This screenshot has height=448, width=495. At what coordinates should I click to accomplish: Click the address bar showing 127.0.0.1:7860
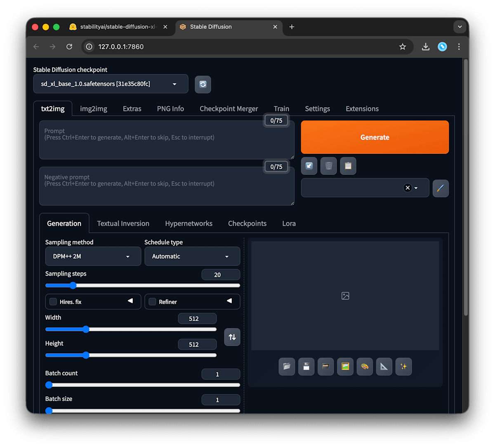[x=247, y=47]
